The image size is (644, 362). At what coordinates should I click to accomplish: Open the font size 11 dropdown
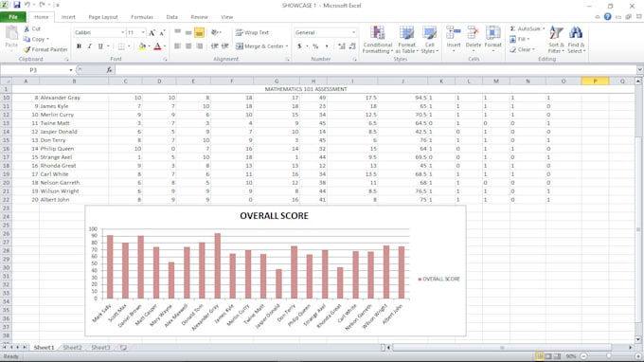(143, 32)
